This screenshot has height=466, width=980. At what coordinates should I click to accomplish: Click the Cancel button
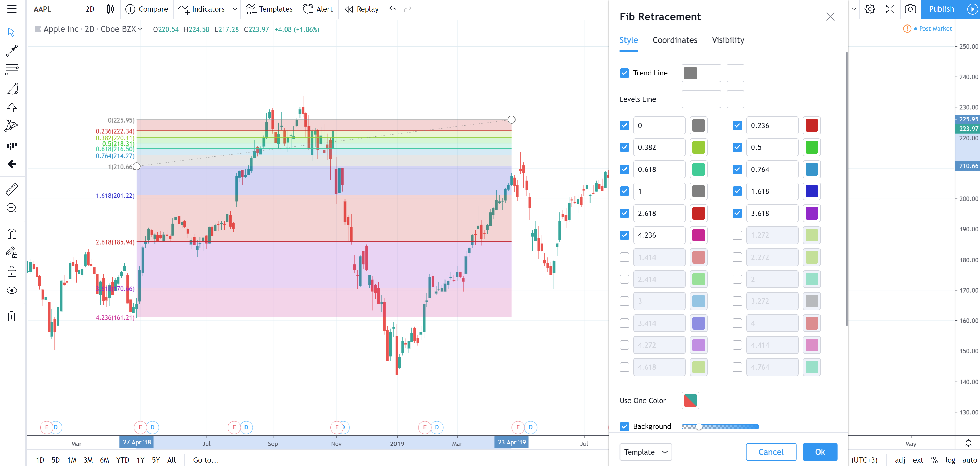coord(771,452)
